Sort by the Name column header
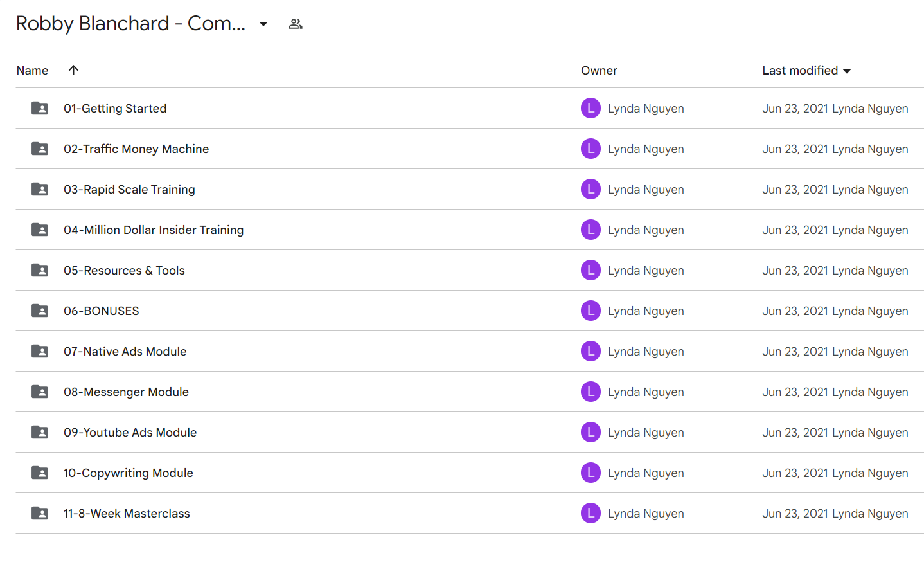Viewport: 924px width, 567px height. tap(32, 71)
